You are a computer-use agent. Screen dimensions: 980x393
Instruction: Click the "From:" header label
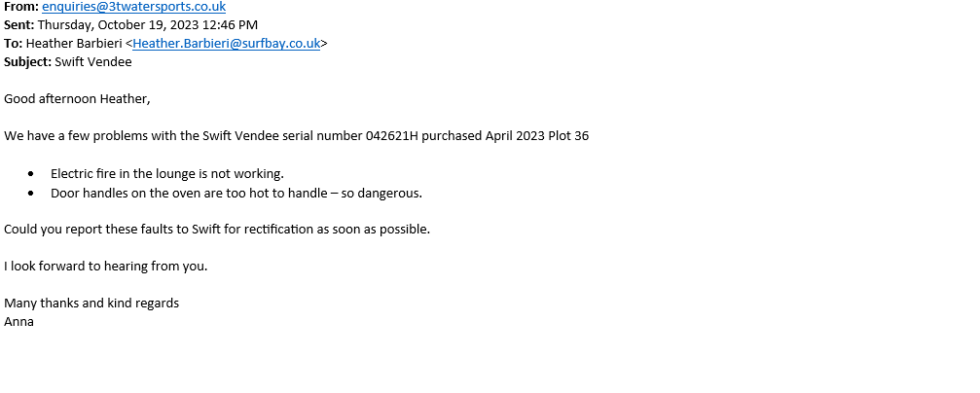(20, 6)
